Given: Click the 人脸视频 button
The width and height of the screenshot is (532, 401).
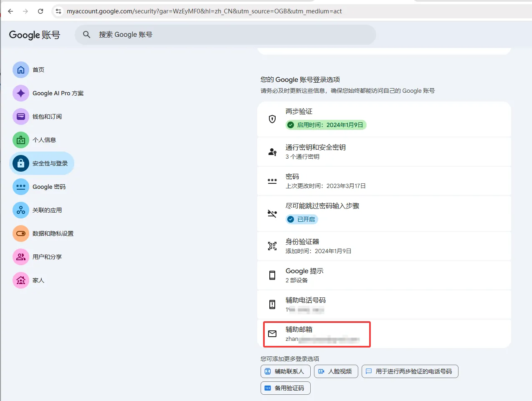Looking at the screenshot, I should pyautogui.click(x=336, y=371).
